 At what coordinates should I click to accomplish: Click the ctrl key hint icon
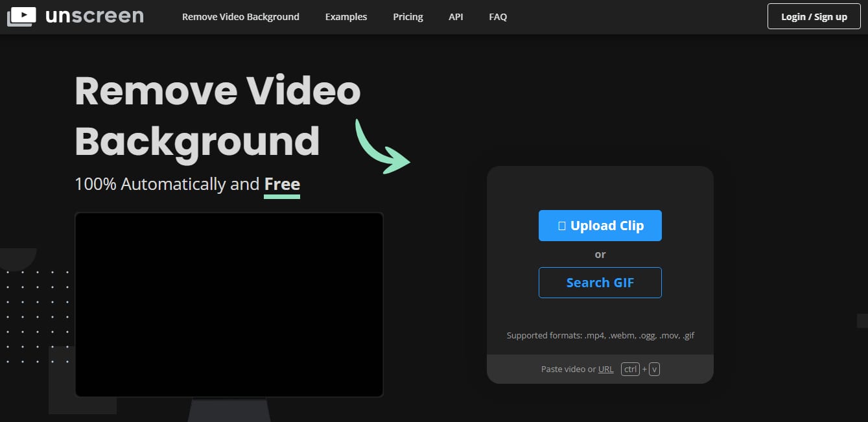[629, 368]
